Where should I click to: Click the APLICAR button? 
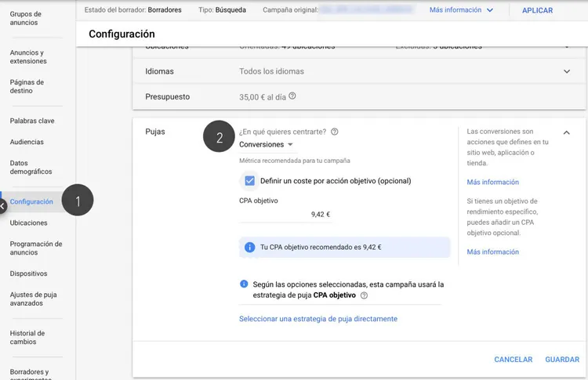537,10
